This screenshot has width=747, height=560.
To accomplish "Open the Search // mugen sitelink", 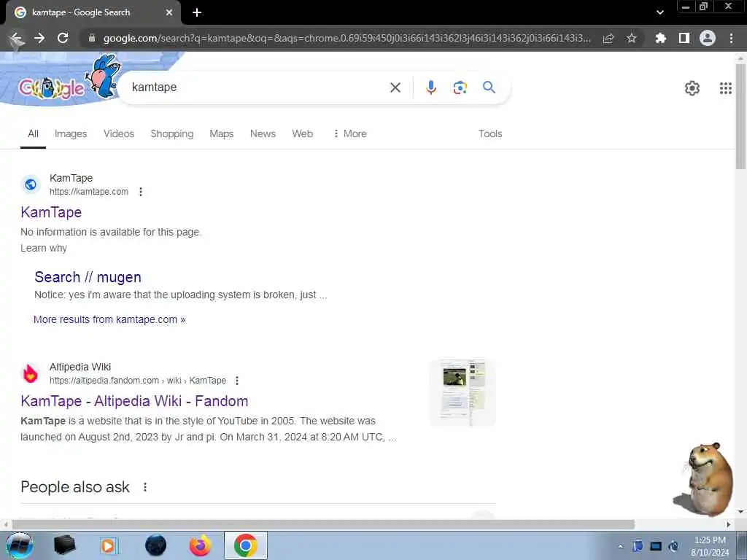I will point(88,277).
